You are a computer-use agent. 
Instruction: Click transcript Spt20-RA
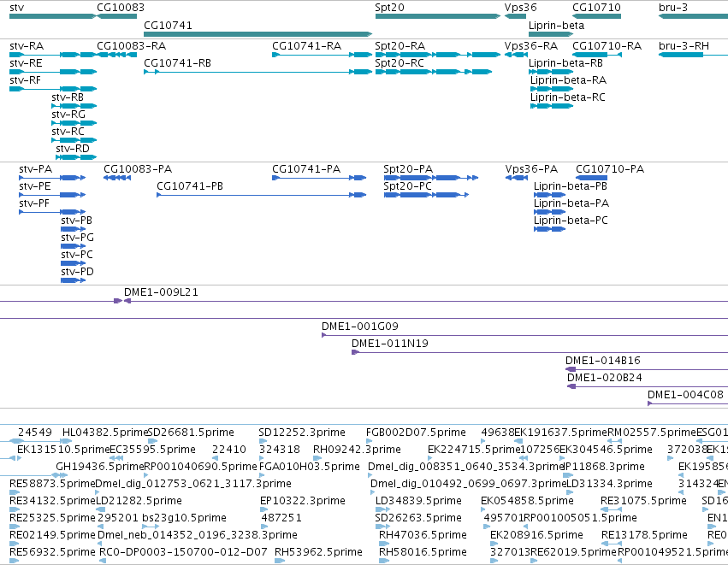click(438, 55)
